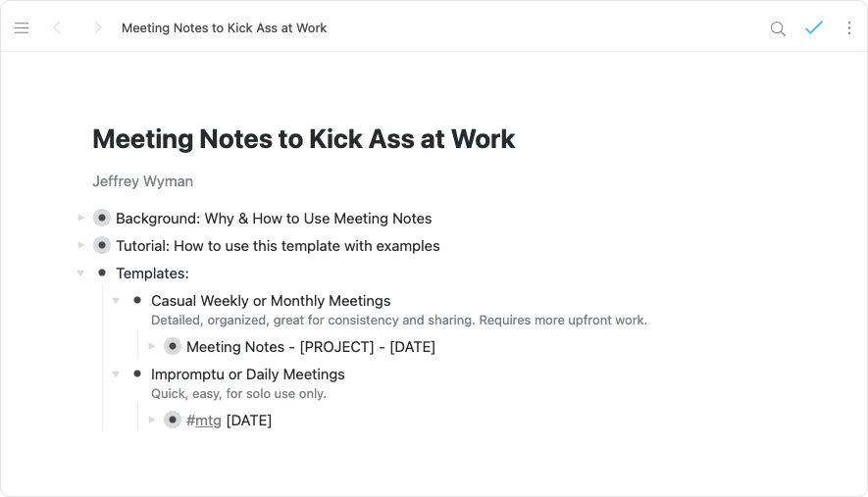Click the Jeffrey Wyman author name

(142, 181)
